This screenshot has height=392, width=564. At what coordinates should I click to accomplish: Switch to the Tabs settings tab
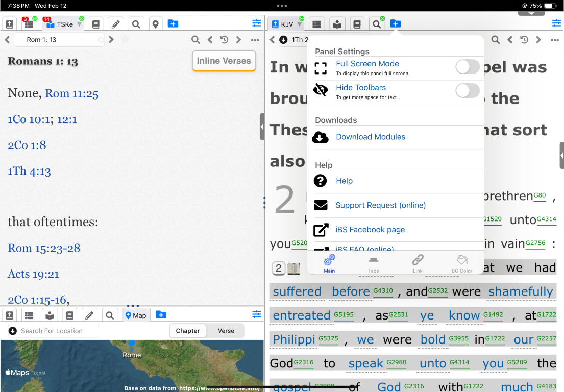point(373,263)
